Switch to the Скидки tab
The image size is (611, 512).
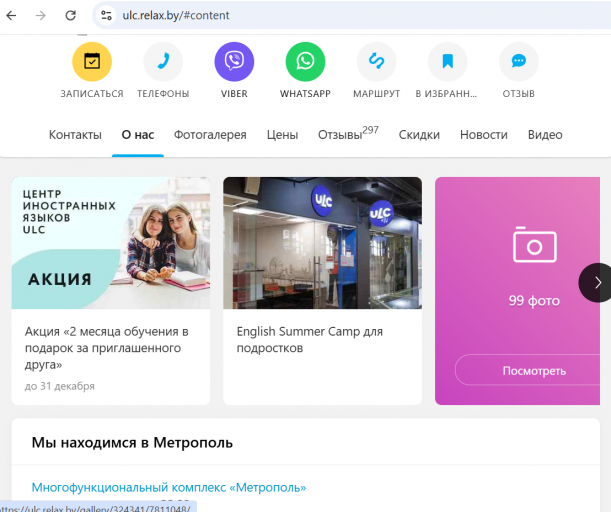tap(419, 135)
